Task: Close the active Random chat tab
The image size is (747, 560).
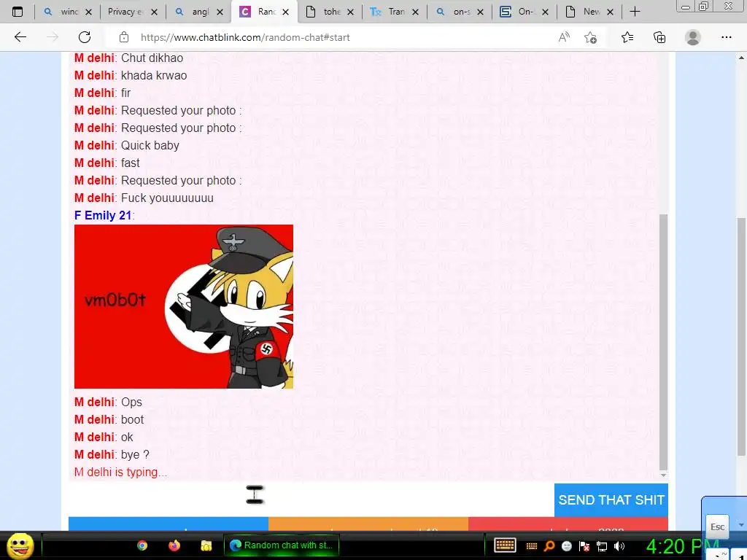Action: coord(285,12)
